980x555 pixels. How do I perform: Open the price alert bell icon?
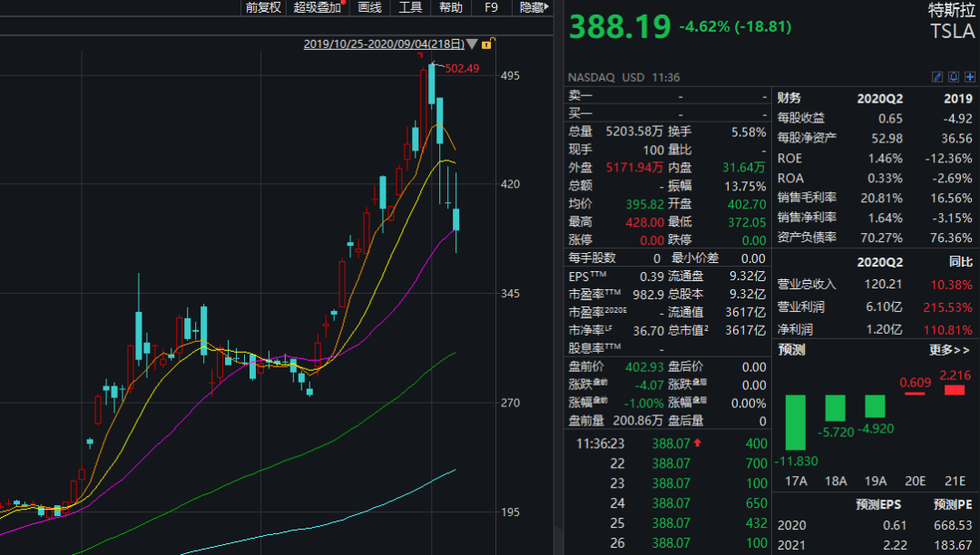coord(954,77)
